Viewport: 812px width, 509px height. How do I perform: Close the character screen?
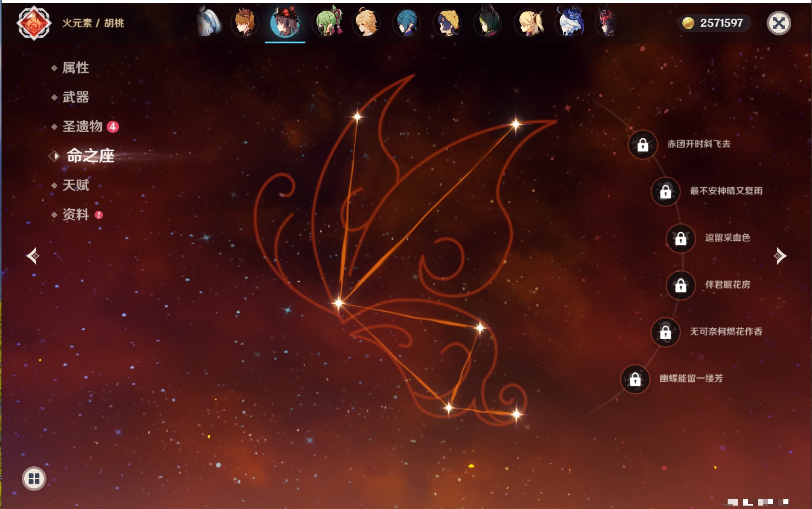click(779, 23)
